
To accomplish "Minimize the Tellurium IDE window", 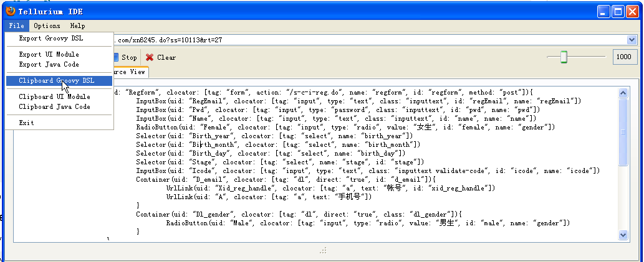I will click(x=603, y=11).
